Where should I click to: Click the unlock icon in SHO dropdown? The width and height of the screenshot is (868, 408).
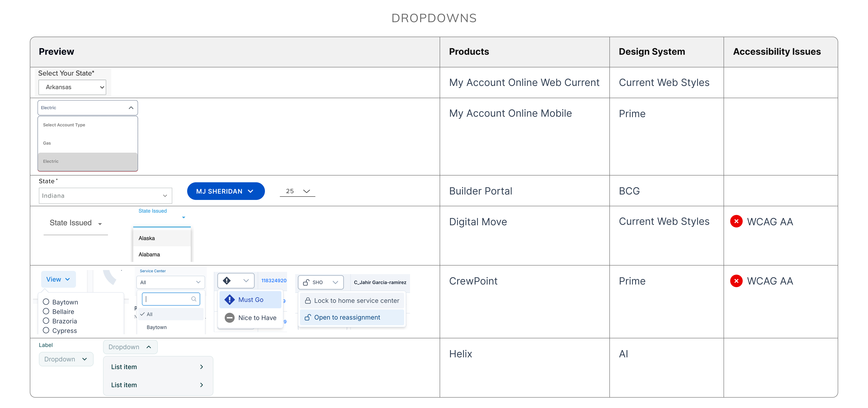click(306, 282)
